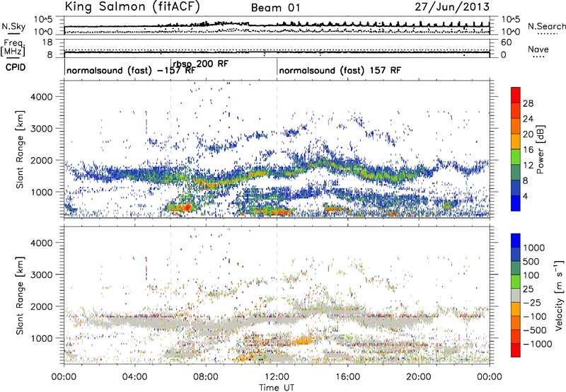Click the dashed 12:00 marker in power panel

pyautogui.click(x=277, y=149)
